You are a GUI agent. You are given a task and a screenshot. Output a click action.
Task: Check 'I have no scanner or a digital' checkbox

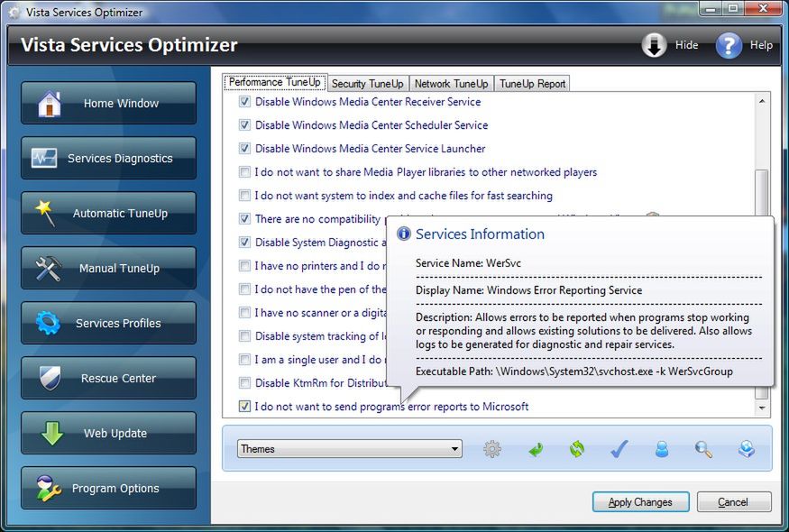(x=244, y=313)
